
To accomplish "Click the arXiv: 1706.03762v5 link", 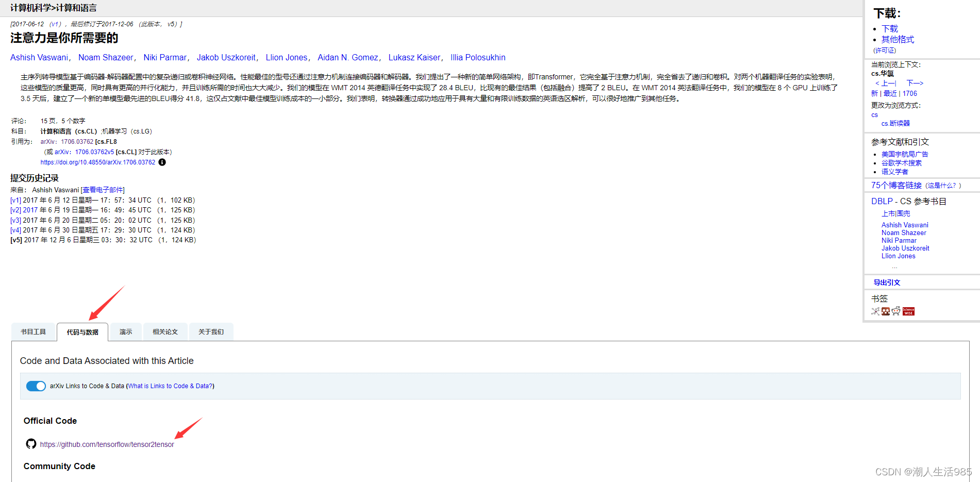I will [x=84, y=152].
